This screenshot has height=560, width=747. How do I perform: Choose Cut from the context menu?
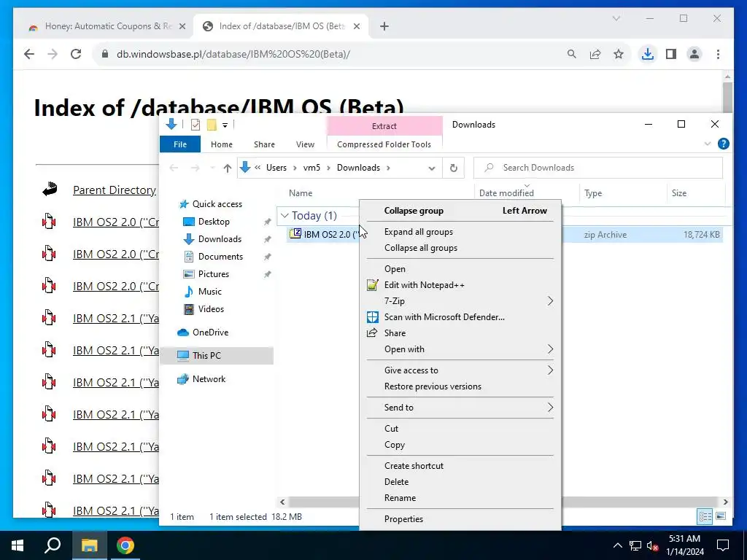click(460, 429)
